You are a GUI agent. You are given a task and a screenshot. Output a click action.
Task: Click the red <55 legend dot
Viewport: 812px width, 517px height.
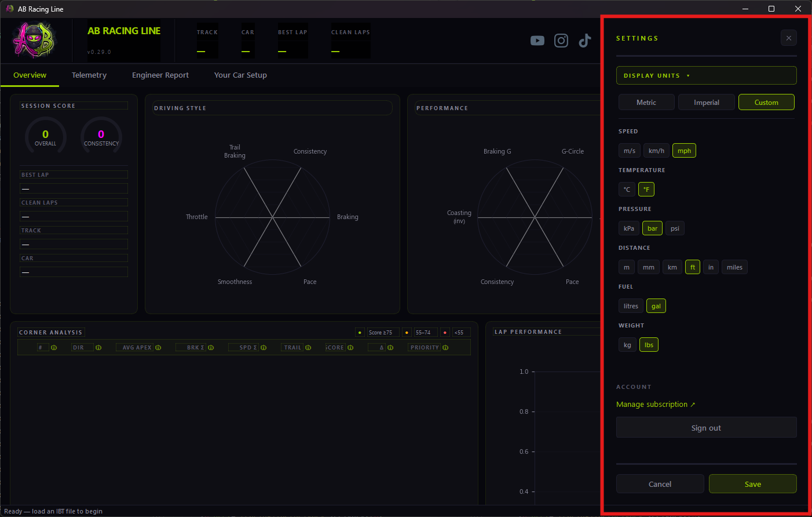coord(445,333)
